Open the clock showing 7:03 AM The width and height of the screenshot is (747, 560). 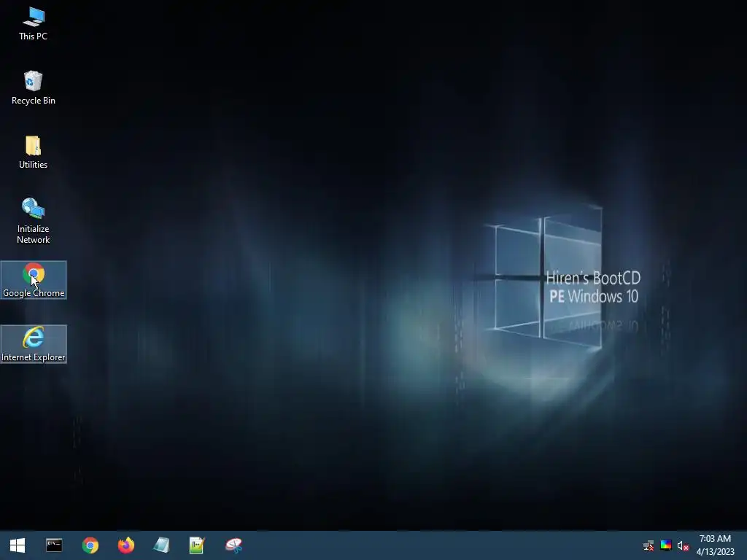715,545
